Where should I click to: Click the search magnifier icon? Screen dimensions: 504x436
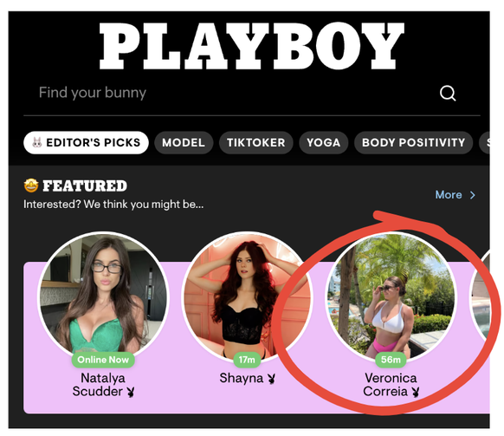[448, 94]
